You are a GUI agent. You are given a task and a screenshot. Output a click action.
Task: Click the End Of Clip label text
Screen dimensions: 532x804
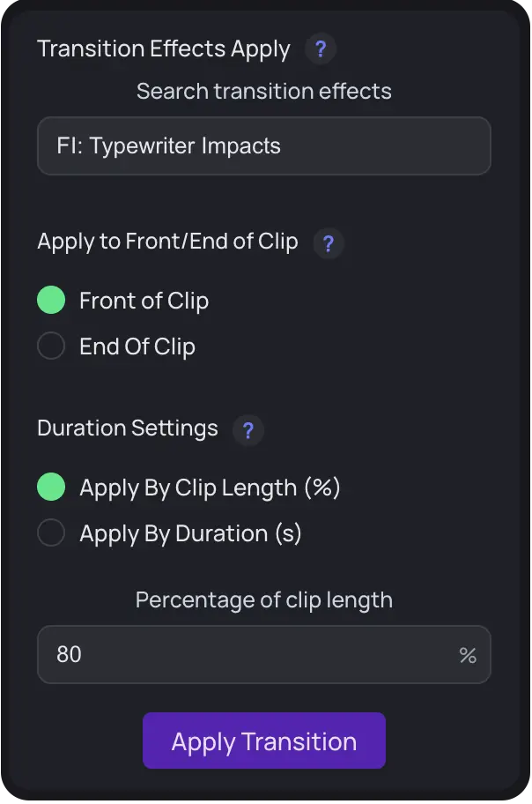point(137,346)
